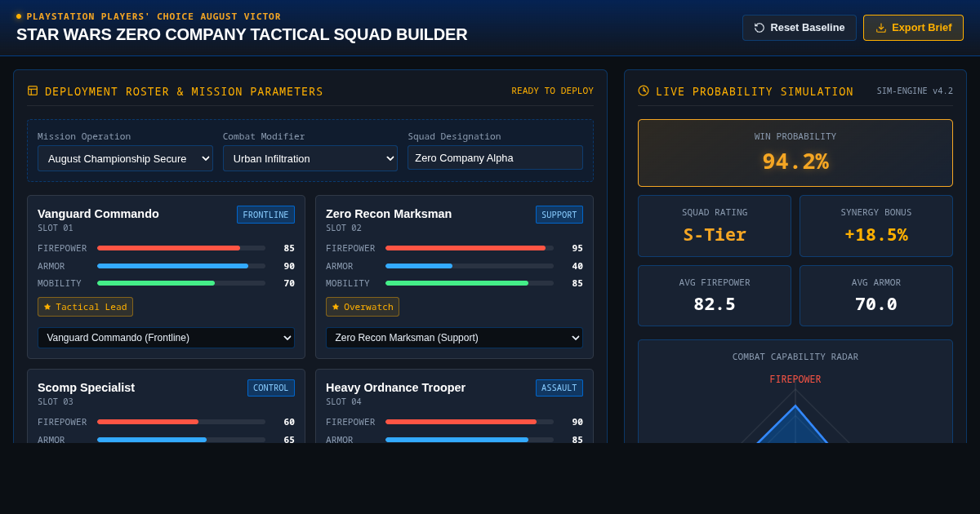Click Vanguard Commando armor bar
The image size is (980, 514).
(x=181, y=266)
